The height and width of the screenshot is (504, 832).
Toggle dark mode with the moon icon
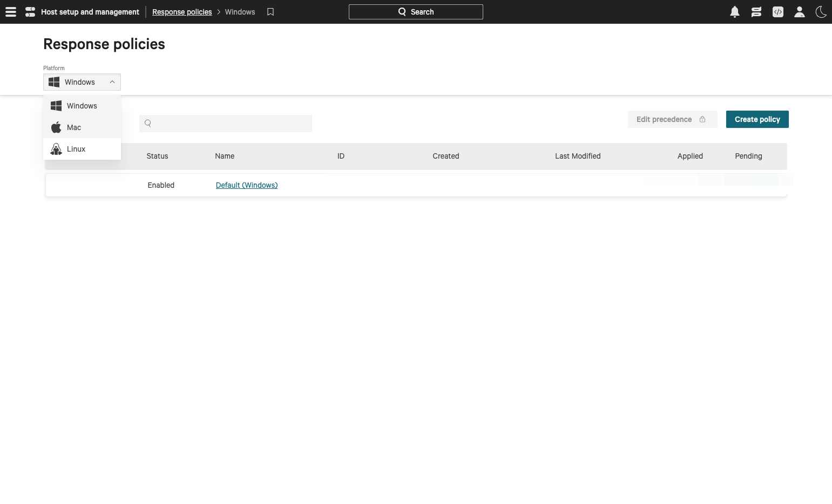pos(821,12)
